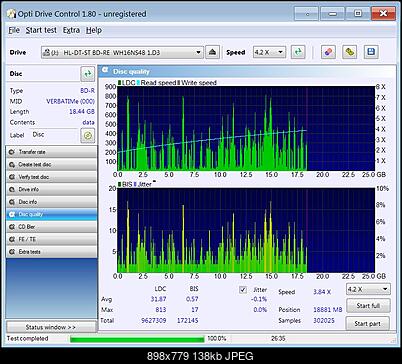Click the BIS max value 17

click(x=195, y=310)
